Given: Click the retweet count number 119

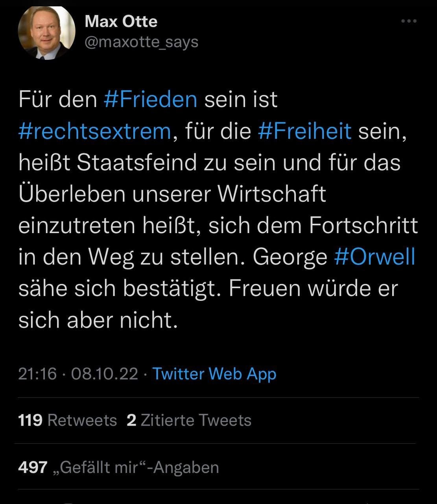Looking at the screenshot, I should click(x=30, y=420).
